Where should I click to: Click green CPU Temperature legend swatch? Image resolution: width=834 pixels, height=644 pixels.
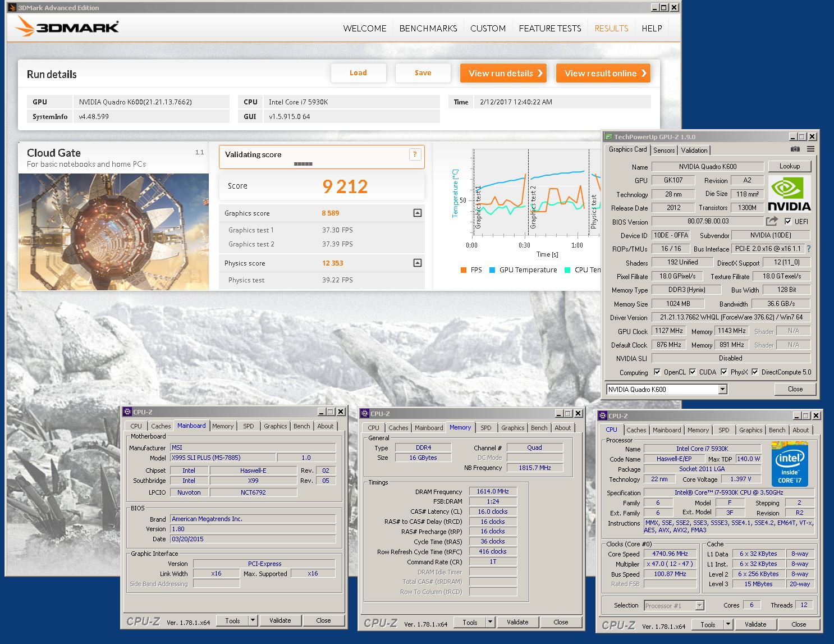(567, 270)
